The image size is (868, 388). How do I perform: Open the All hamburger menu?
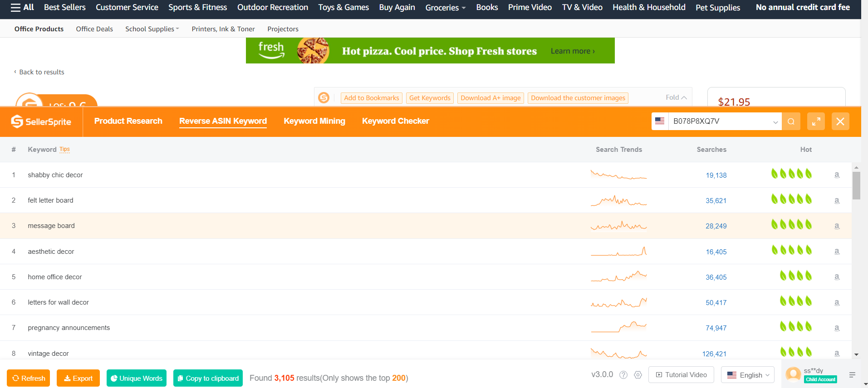tap(22, 7)
